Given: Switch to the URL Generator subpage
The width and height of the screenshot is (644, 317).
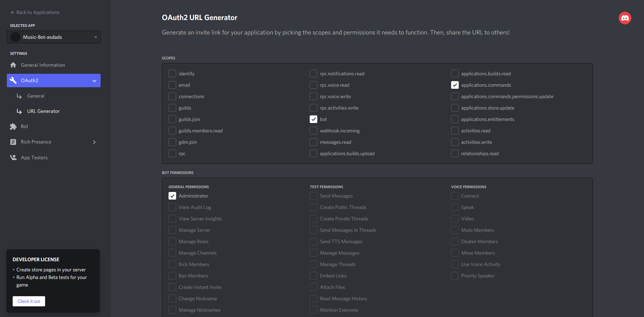Looking at the screenshot, I should coord(43,111).
